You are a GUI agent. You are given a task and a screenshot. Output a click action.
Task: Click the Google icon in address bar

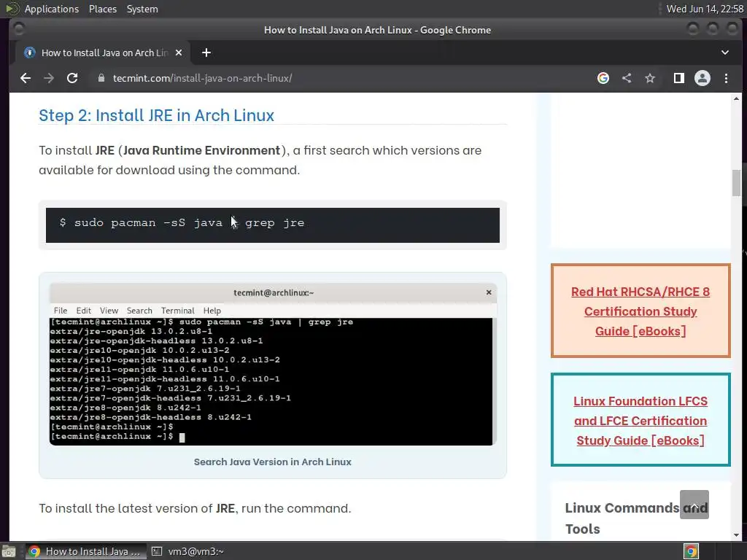click(603, 78)
